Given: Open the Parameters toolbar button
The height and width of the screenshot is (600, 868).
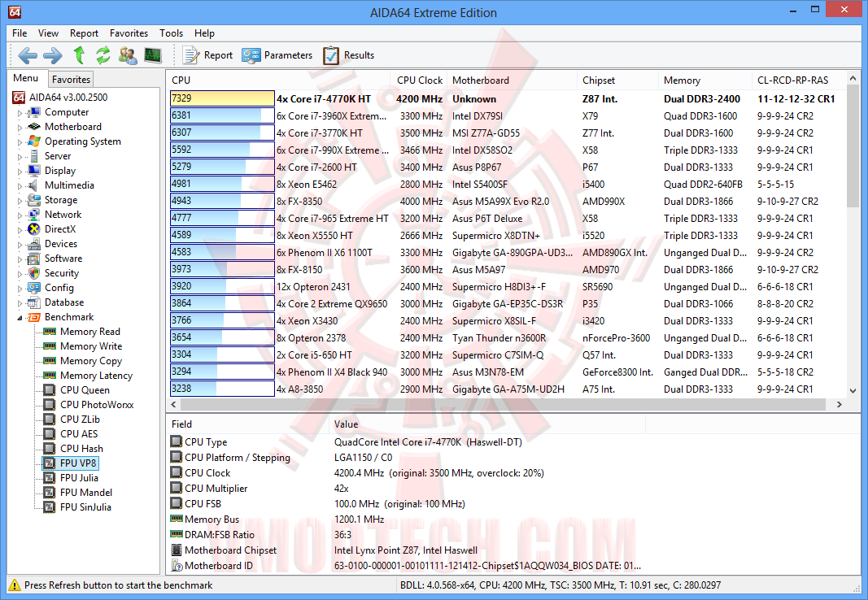Looking at the screenshot, I should (277, 55).
